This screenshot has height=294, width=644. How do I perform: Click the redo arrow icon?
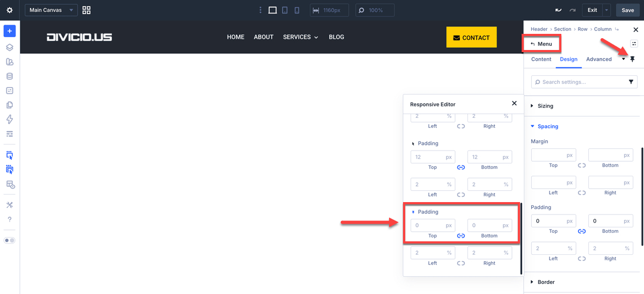[x=573, y=10]
